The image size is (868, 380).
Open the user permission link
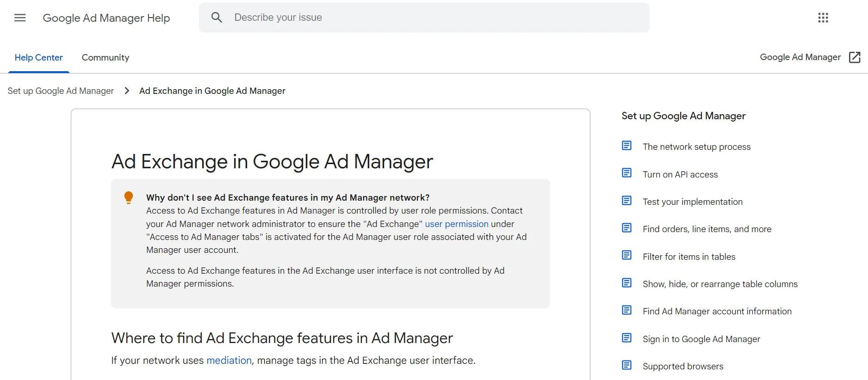coord(457,224)
